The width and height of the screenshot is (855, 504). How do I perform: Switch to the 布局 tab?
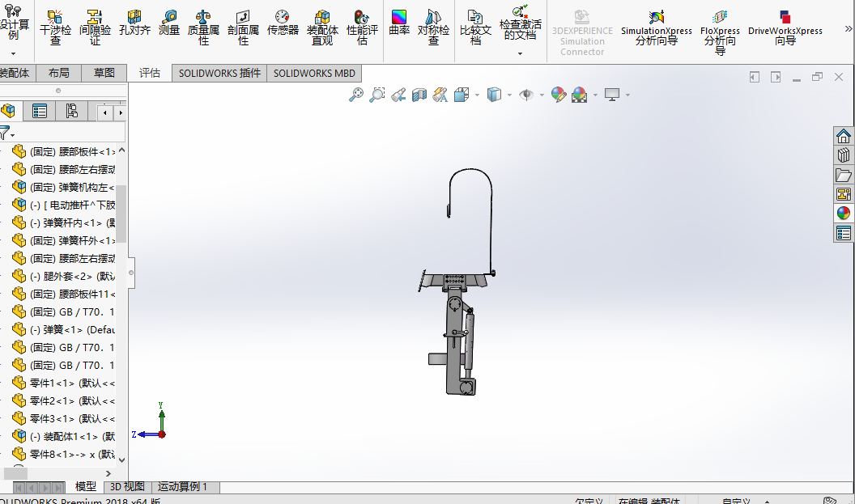click(x=59, y=73)
